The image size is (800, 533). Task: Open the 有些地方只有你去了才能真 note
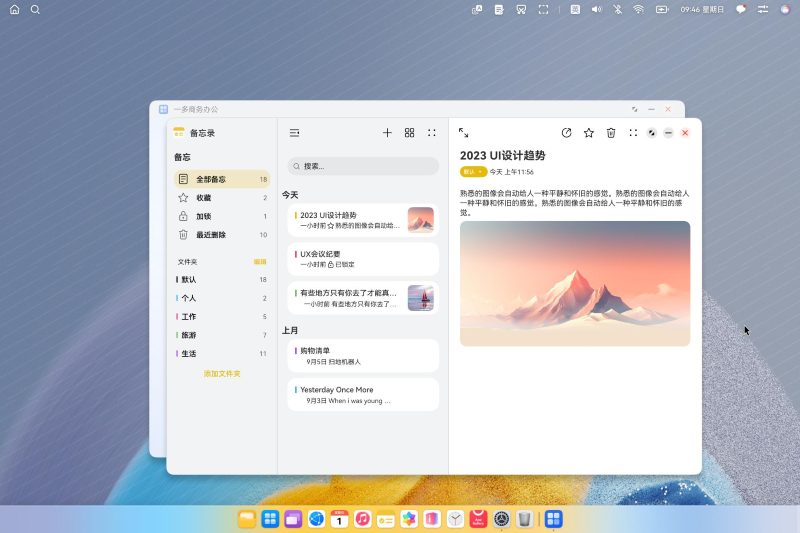(x=363, y=298)
